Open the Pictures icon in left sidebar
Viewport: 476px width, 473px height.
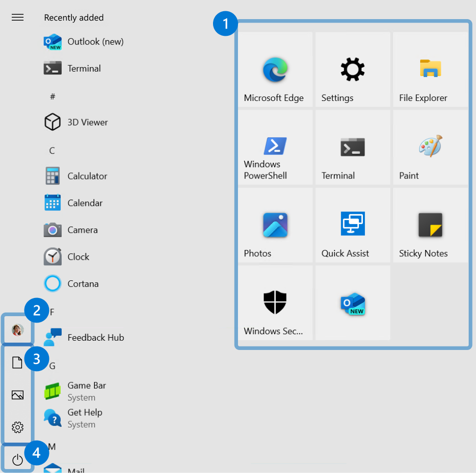click(18, 395)
